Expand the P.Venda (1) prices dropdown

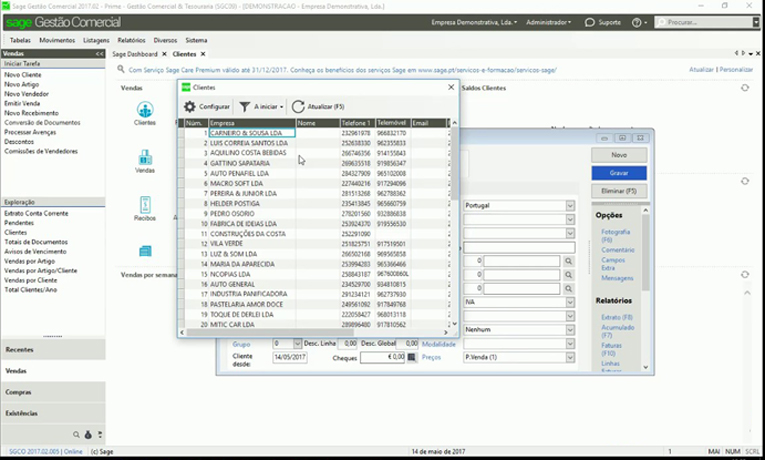tap(570, 358)
